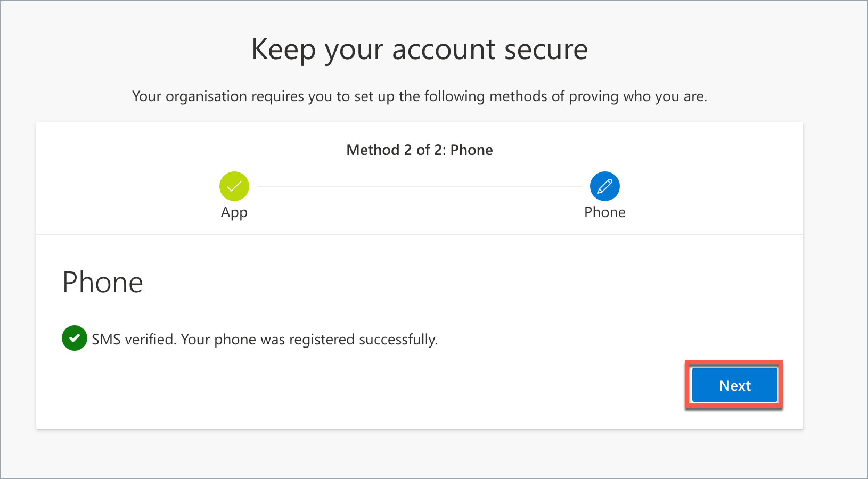
Task: Select the Phone step label
Action: pos(604,212)
